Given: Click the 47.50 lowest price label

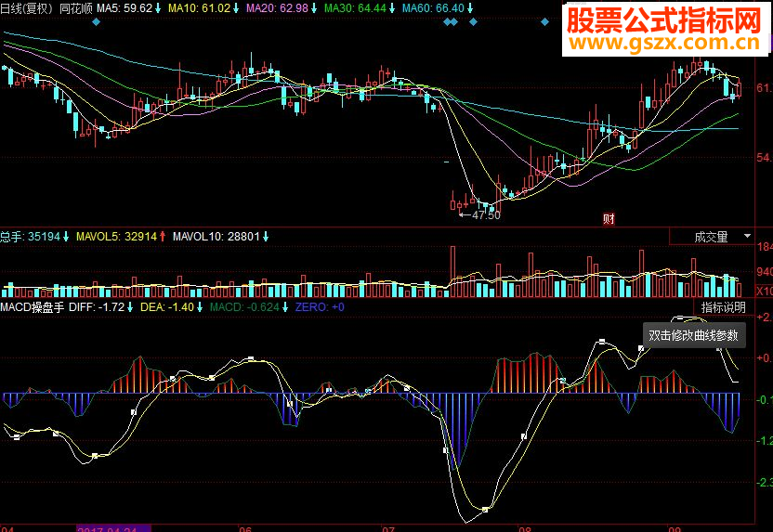Looking at the screenshot, I should (486, 215).
